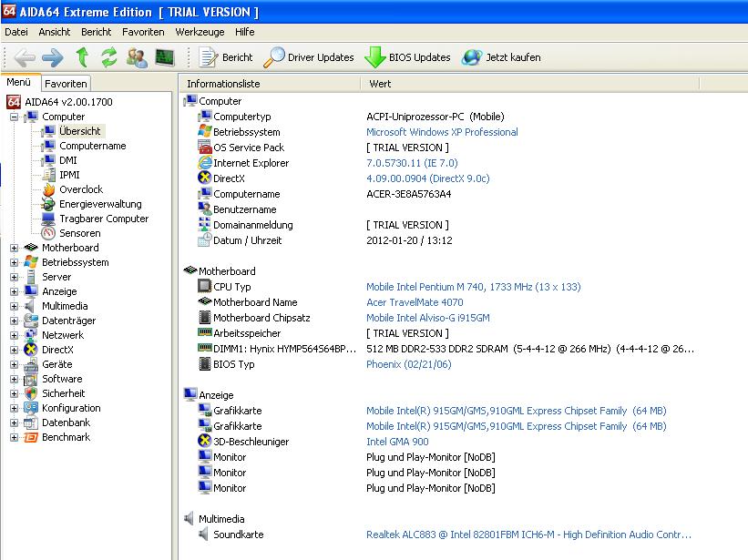Click the green refresh arrows icon
The width and height of the screenshot is (748, 560).
pos(109,57)
